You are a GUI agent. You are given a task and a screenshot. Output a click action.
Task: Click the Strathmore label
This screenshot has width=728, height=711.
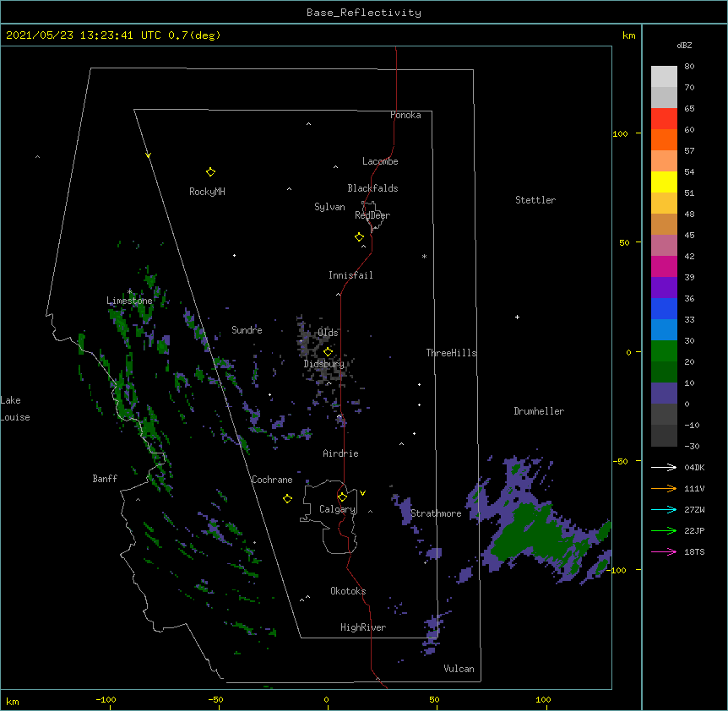pos(436,513)
